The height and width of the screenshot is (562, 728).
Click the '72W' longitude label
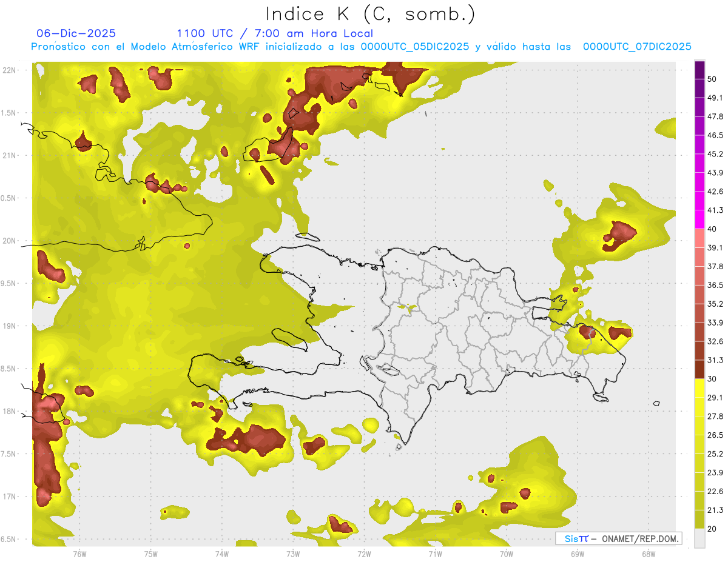tap(364, 554)
